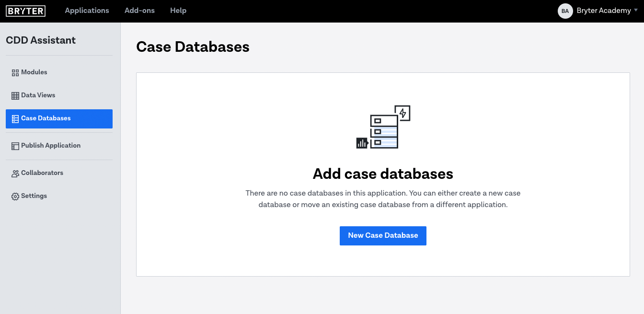
Task: Open the Collaborators section
Action: pos(59,173)
